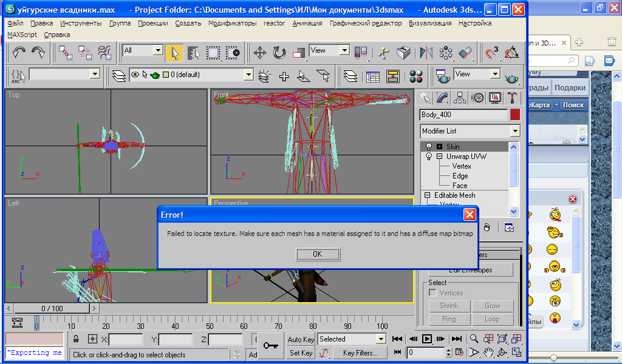Toggle the Unwrap UVW modifier lightbulb
622x364 pixels.
click(428, 157)
